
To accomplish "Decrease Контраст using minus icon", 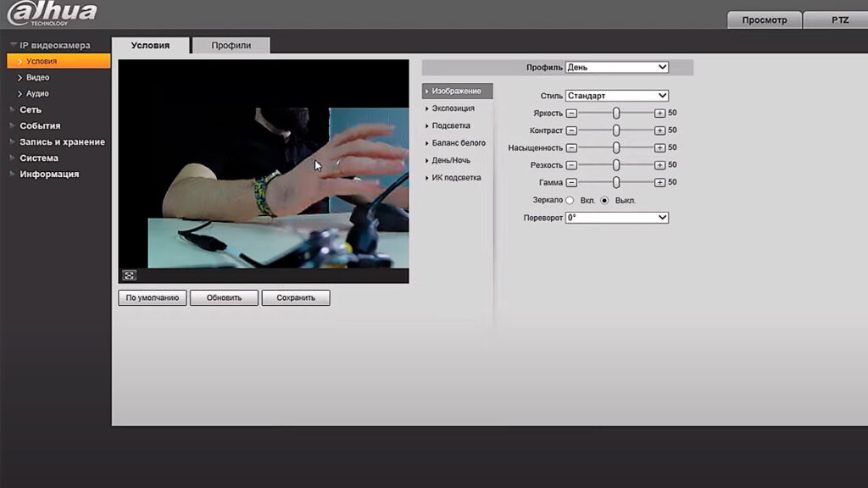I will (x=571, y=130).
